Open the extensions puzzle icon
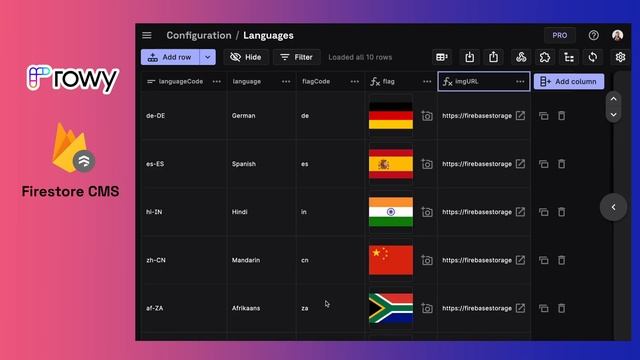This screenshot has width=640, height=360. coord(545,57)
